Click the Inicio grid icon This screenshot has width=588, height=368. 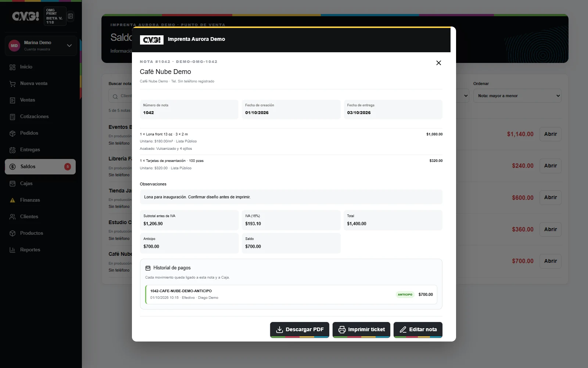tap(12, 67)
